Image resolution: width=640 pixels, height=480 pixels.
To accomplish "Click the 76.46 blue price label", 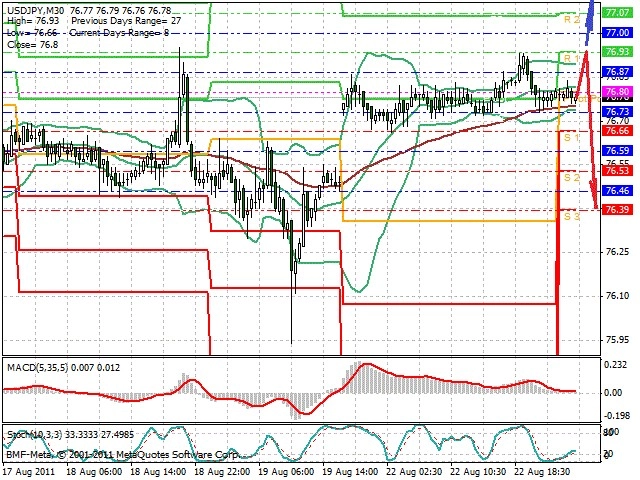I will pos(618,190).
